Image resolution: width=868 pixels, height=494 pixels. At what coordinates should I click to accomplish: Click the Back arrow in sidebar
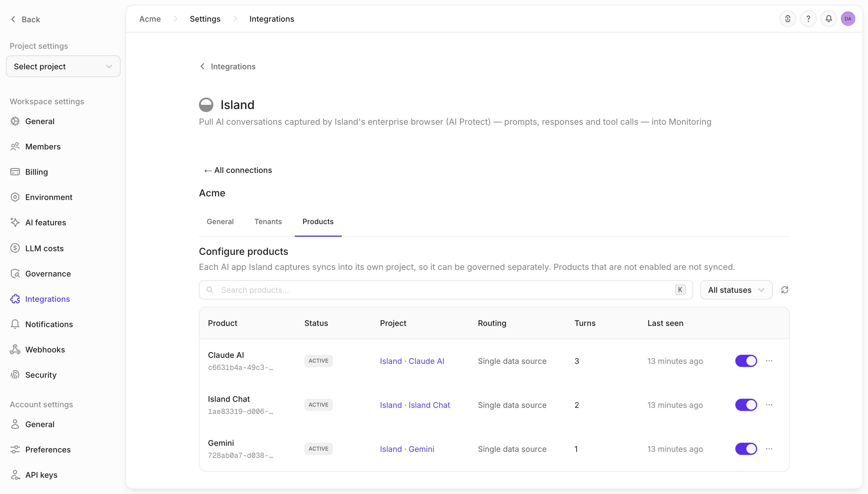(x=13, y=19)
